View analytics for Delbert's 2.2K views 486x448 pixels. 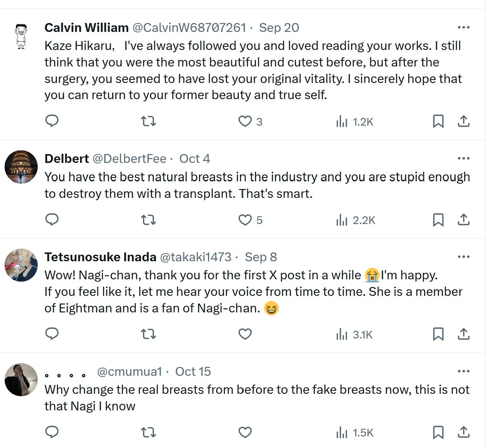[x=355, y=220]
